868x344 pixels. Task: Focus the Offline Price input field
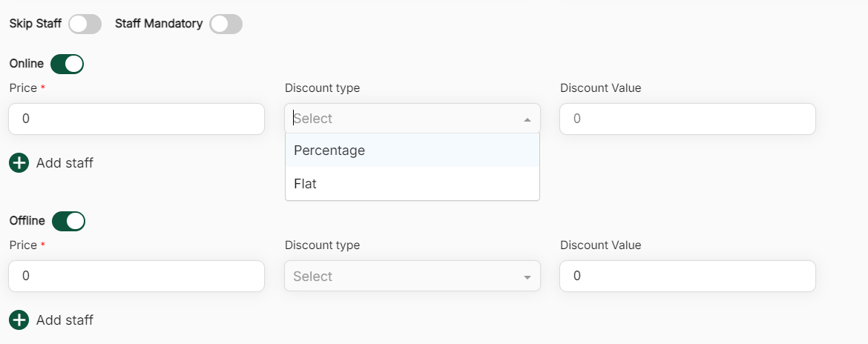(137, 276)
